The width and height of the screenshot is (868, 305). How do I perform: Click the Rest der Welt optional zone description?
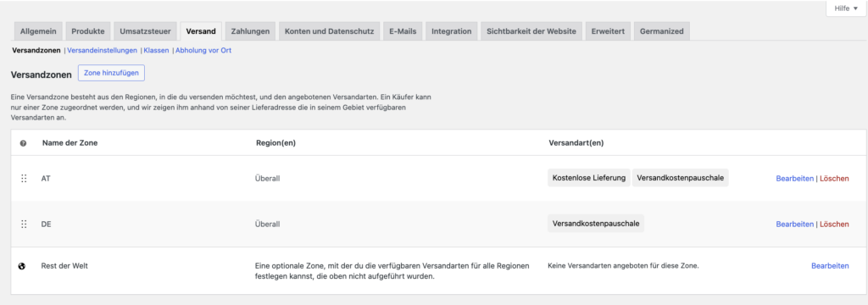pyautogui.click(x=392, y=271)
